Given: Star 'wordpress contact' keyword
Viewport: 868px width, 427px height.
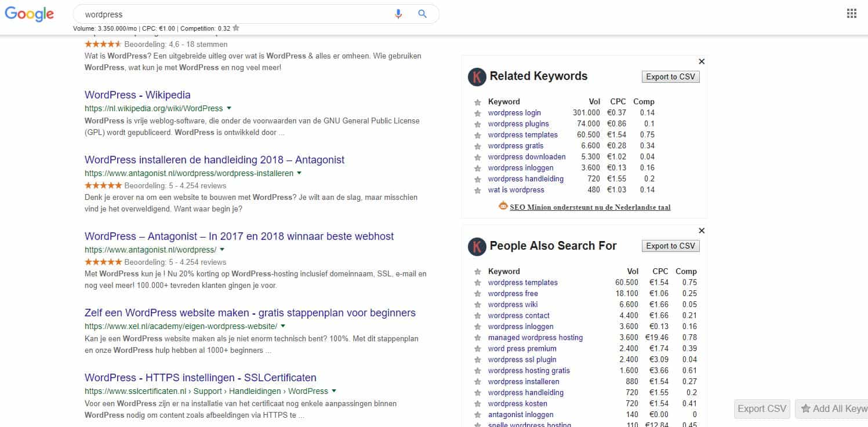Looking at the screenshot, I should [x=477, y=316].
